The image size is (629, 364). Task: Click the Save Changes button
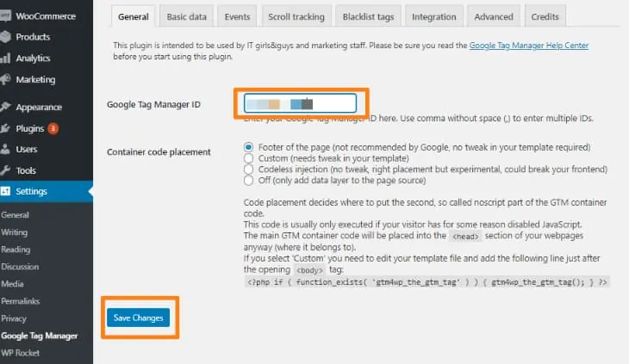pos(139,318)
